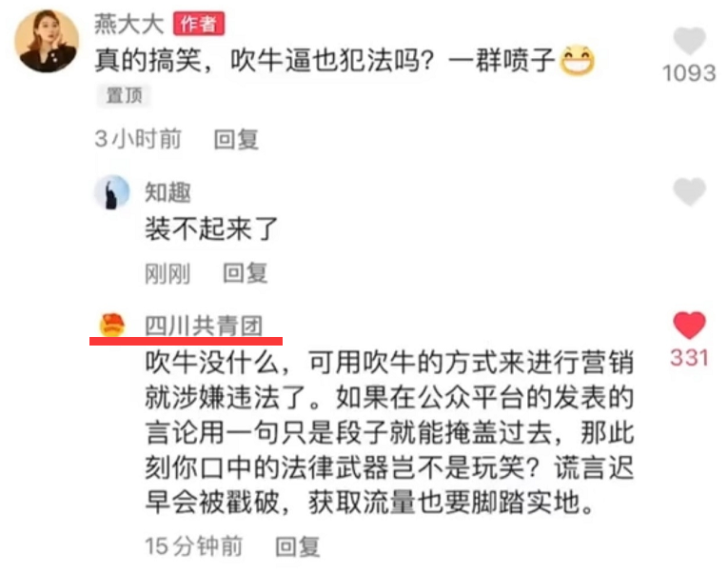Like 知趣's reply with heart icon

(x=689, y=191)
